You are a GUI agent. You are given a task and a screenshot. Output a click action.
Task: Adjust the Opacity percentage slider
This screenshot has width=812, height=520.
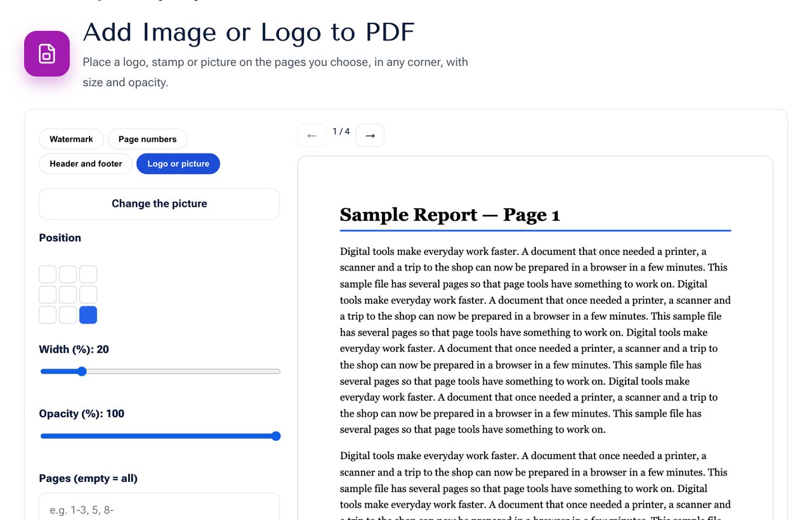160,436
